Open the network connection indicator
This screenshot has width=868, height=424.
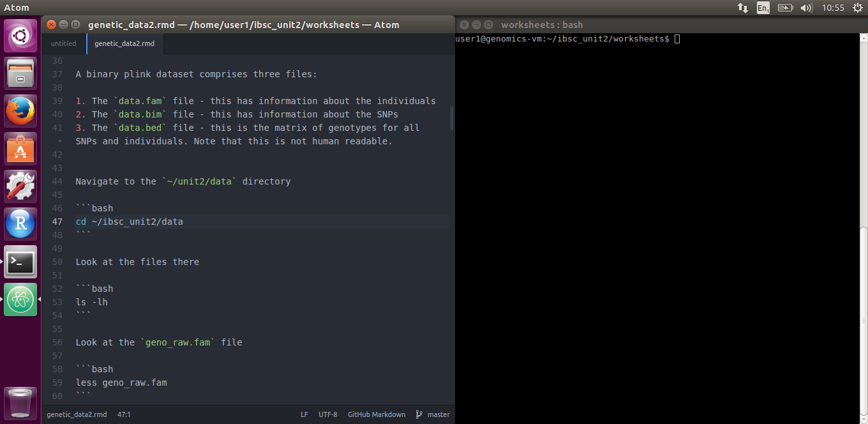pos(742,8)
